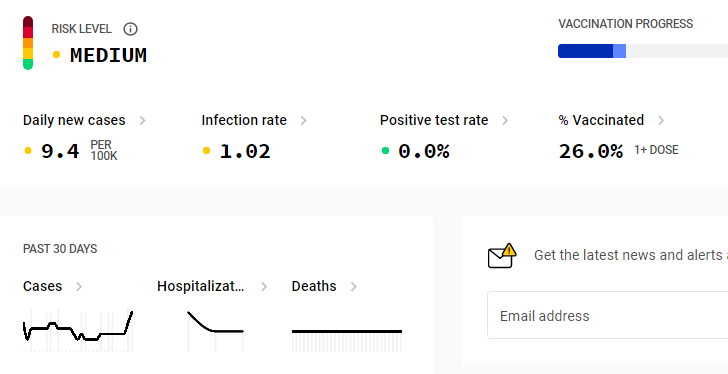Click the green dot beside positive test rate
728x374 pixels.
click(385, 151)
